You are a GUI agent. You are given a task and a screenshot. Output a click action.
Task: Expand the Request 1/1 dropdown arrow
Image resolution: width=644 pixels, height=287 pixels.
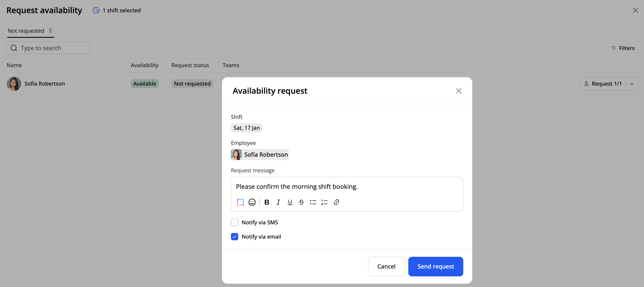(632, 84)
